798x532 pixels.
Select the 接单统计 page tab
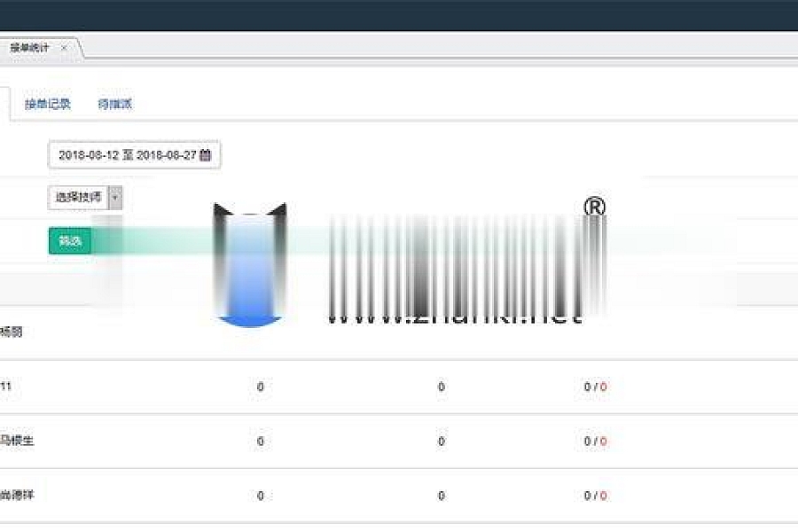click(30, 48)
